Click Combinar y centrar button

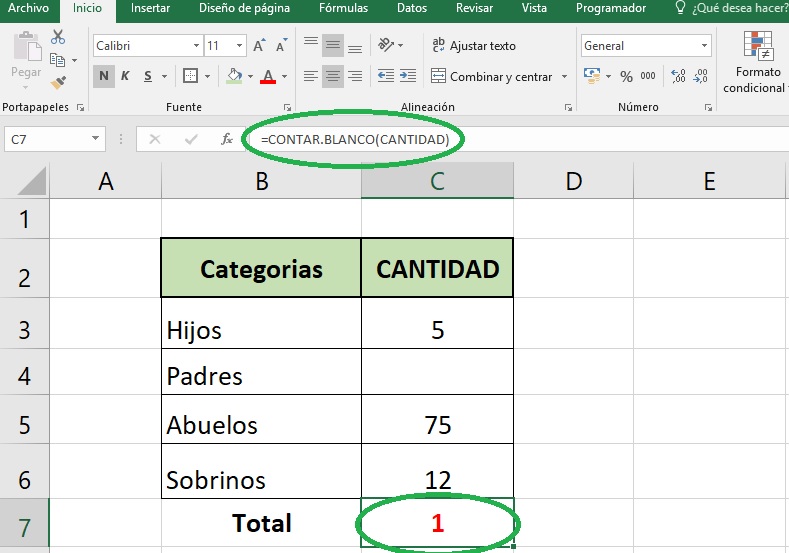pyautogui.click(x=499, y=76)
